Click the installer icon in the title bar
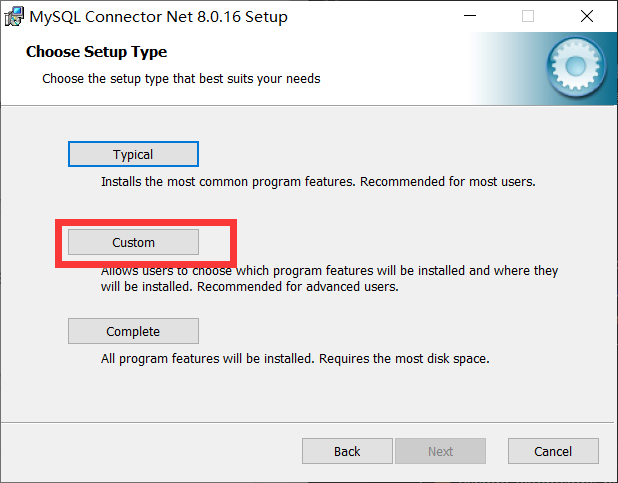The image size is (618, 483). [15, 17]
